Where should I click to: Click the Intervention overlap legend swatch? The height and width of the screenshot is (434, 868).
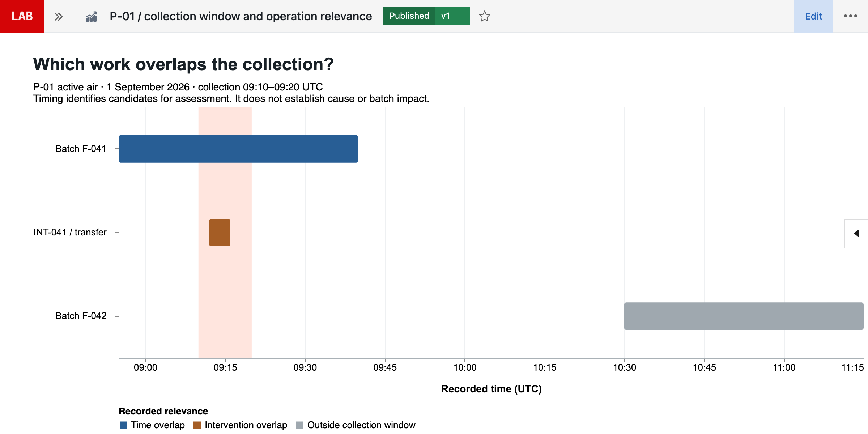[197, 425]
